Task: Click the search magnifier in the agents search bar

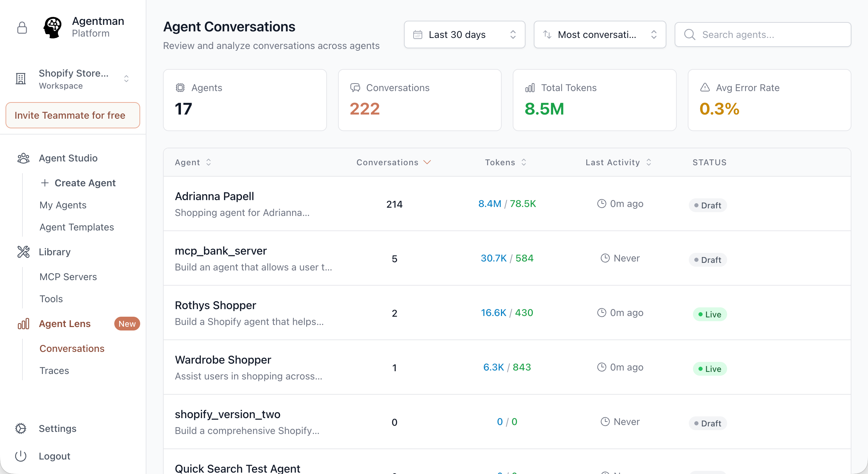Action: 689,34
